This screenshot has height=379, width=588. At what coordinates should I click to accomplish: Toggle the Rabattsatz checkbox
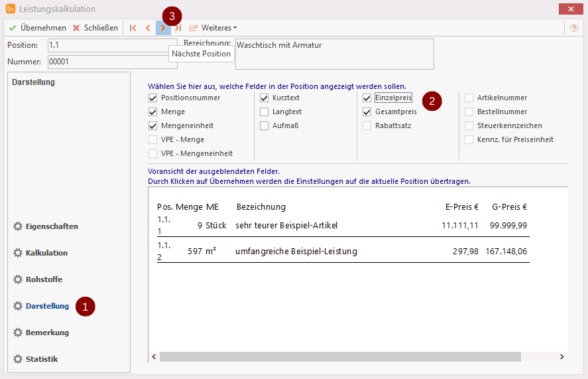tap(367, 125)
